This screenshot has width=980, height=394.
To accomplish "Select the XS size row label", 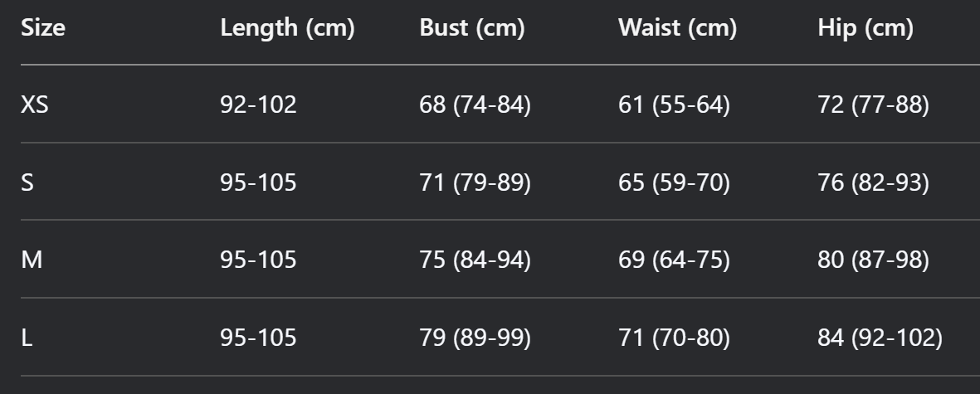I will [34, 105].
